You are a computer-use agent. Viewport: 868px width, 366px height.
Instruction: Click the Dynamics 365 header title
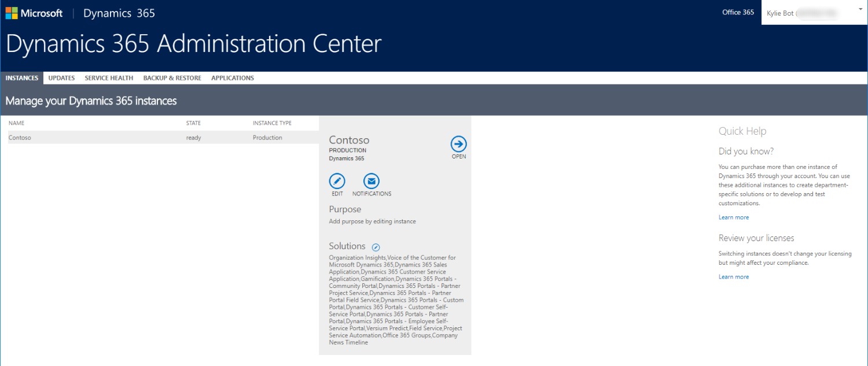point(119,13)
